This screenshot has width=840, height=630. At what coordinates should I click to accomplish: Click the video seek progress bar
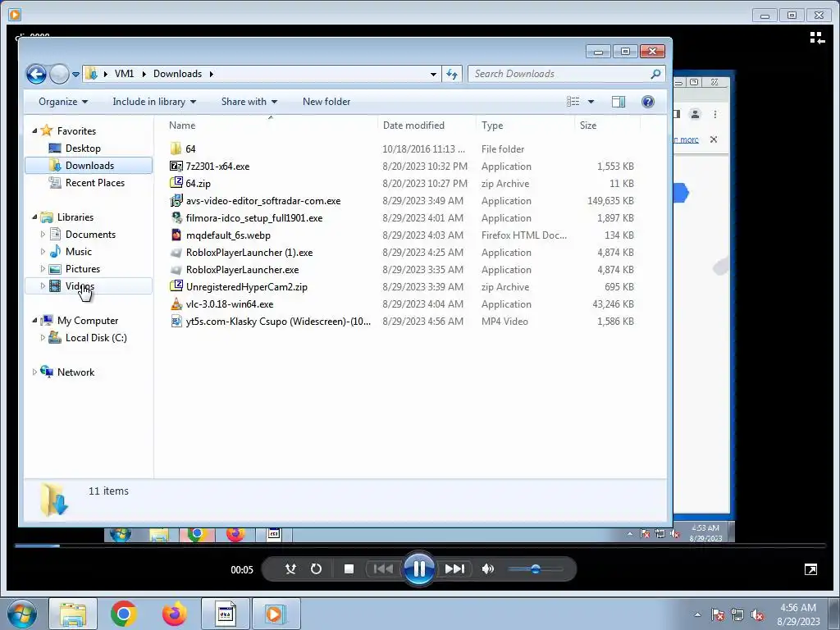click(420, 546)
